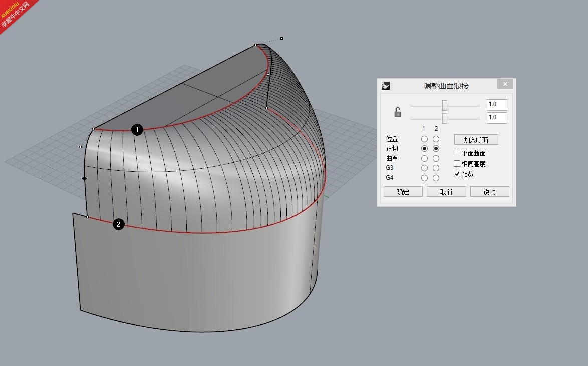Click the lower blend bulge slider handle
588x366 pixels.
point(445,119)
